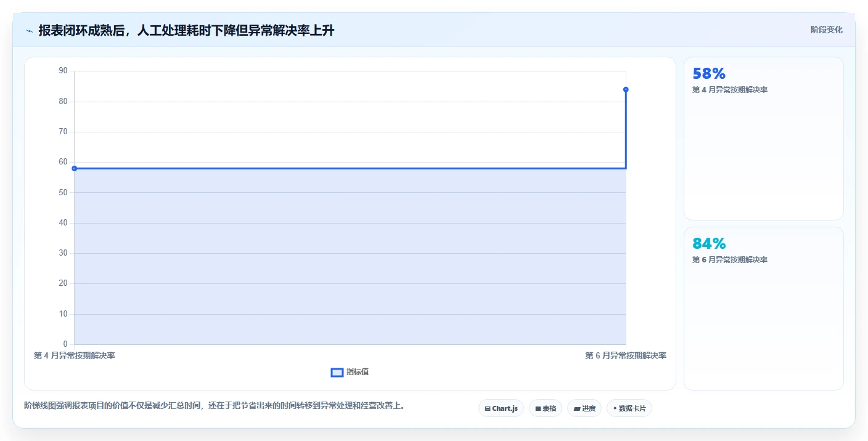Click the card label 第 6 月异常按期解决率
This screenshot has height=441, width=868.
pyautogui.click(x=730, y=260)
